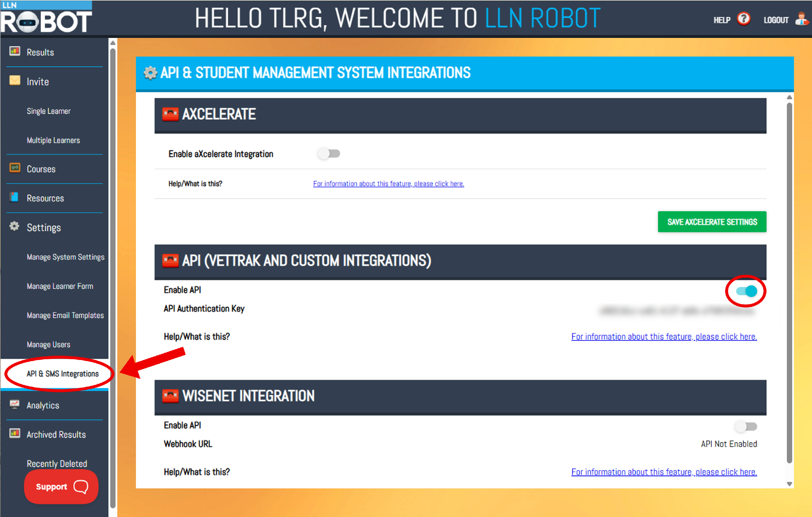Open Wisenet feature information link
This screenshot has width=812, height=517.
click(x=664, y=472)
